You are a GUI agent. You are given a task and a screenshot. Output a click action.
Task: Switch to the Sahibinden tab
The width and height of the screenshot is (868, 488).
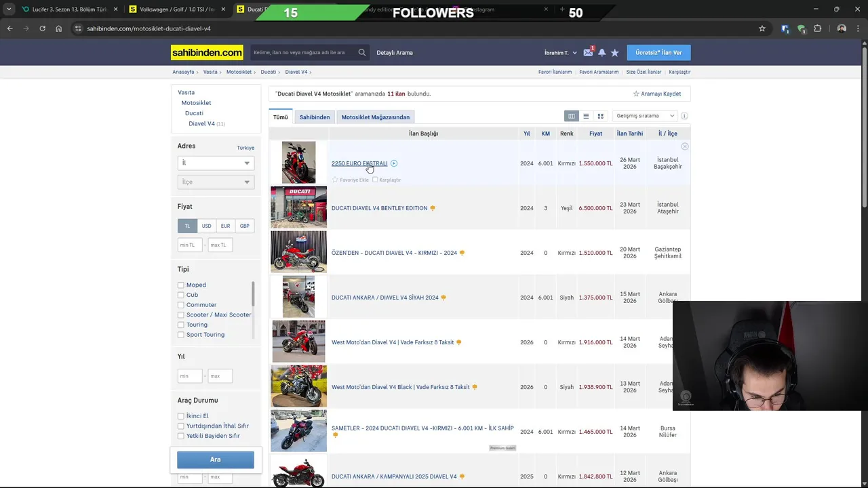315,117
